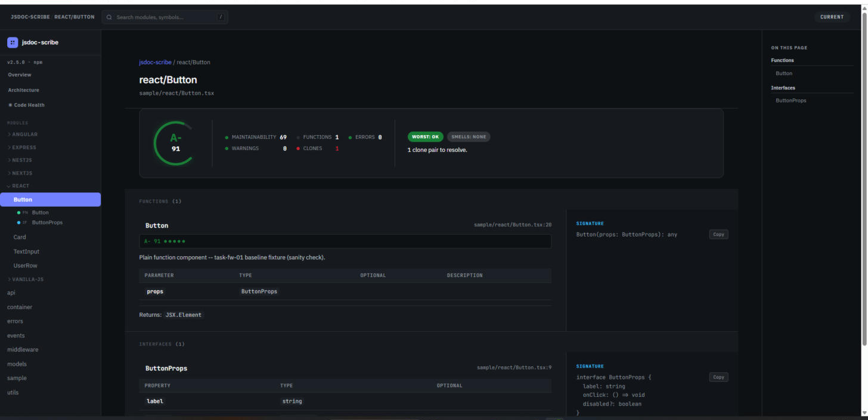
Task: Click the string type of label
Action: 292,402
